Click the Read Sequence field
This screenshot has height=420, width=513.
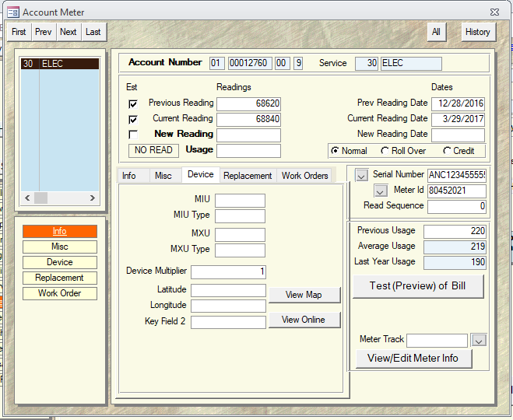pos(457,207)
